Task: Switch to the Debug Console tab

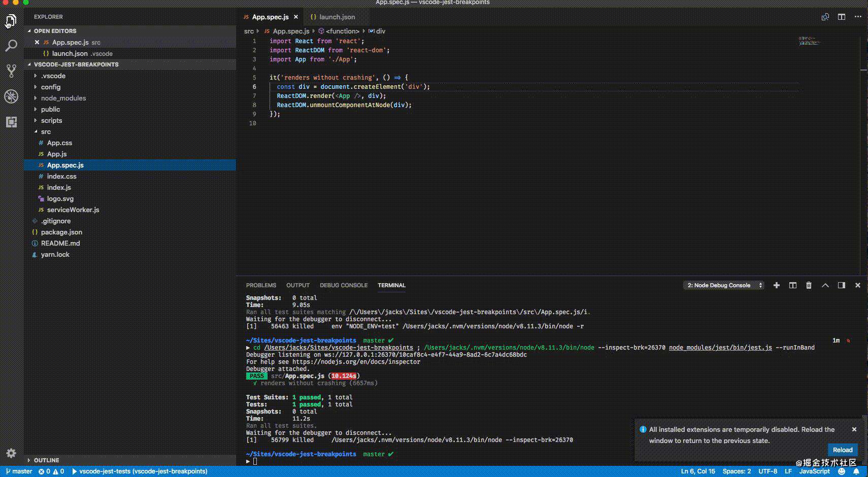Action: (x=344, y=285)
